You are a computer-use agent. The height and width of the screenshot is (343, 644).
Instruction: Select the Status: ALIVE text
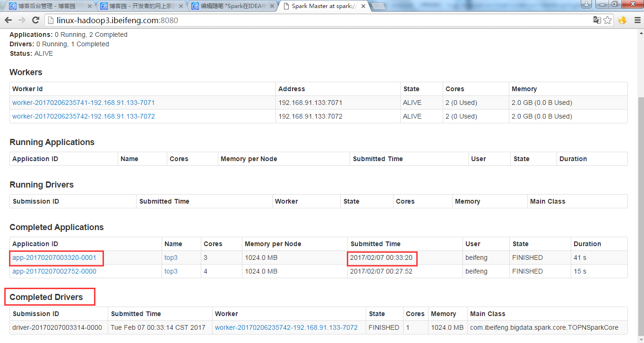coord(31,53)
